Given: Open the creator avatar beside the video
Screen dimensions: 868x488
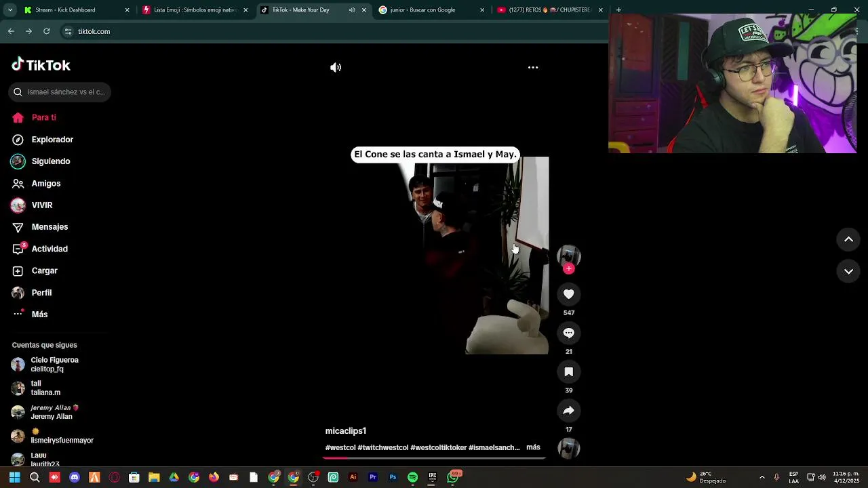Looking at the screenshot, I should pos(569,255).
